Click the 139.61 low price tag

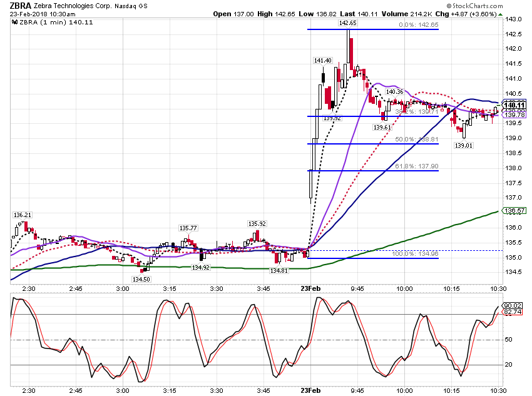(x=382, y=128)
